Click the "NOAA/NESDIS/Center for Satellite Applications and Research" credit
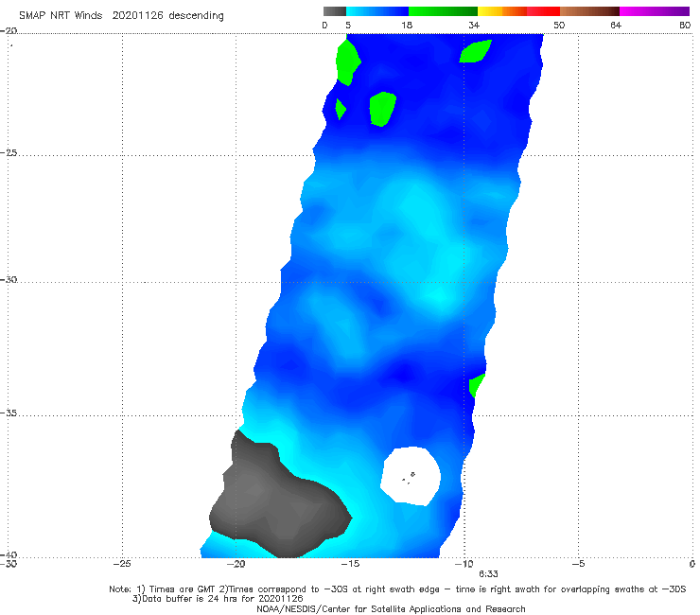 point(391,609)
